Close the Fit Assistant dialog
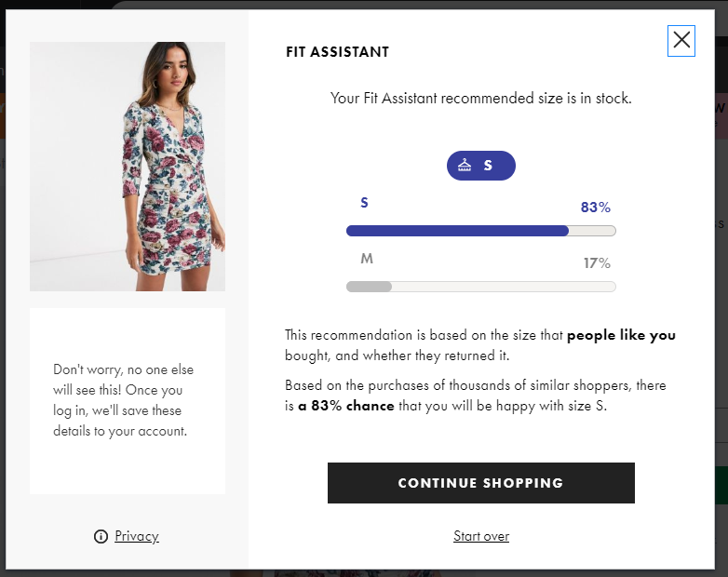 click(681, 40)
